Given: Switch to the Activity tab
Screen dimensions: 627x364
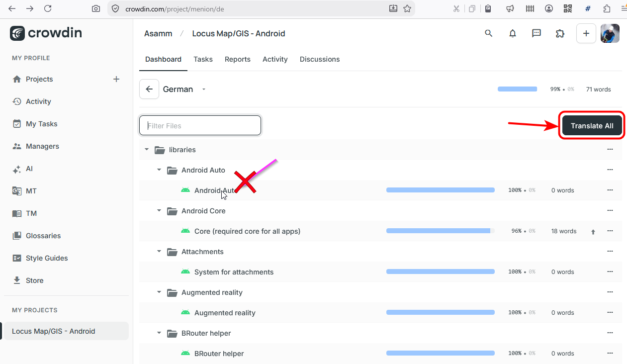Looking at the screenshot, I should tap(275, 59).
